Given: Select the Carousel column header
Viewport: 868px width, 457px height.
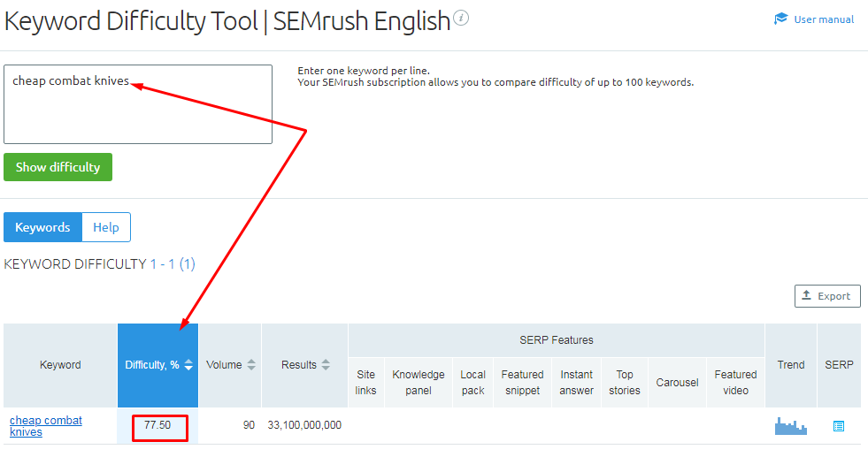Looking at the screenshot, I should (677, 383).
